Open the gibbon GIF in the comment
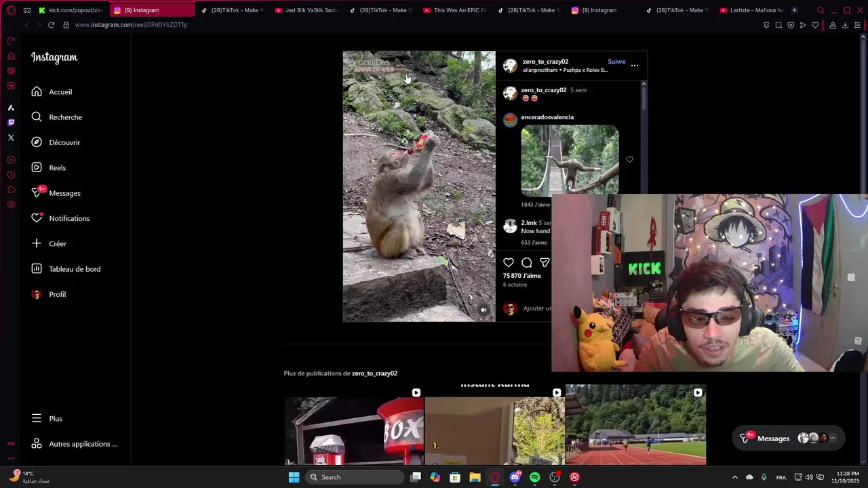Screen dimensions: 868x488 click(x=570, y=161)
